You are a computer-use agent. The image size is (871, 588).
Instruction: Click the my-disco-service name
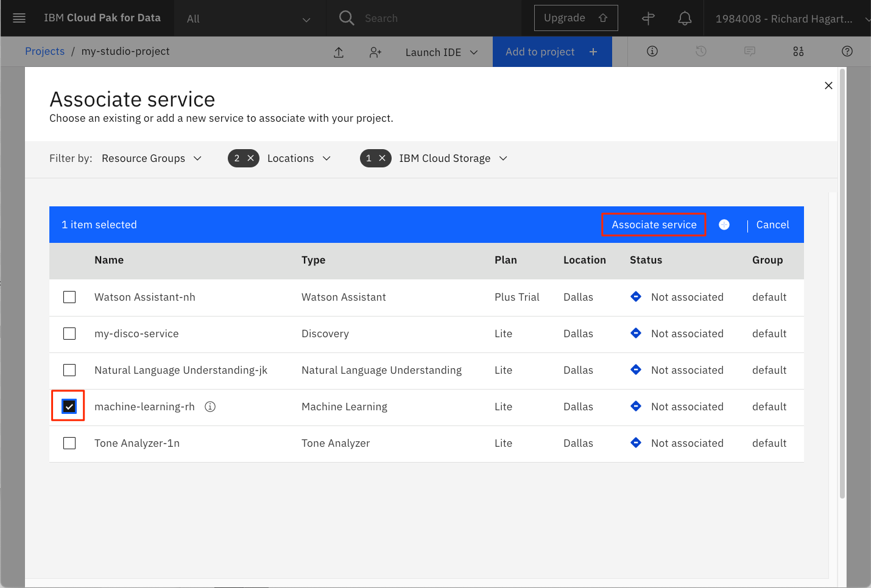coord(136,334)
